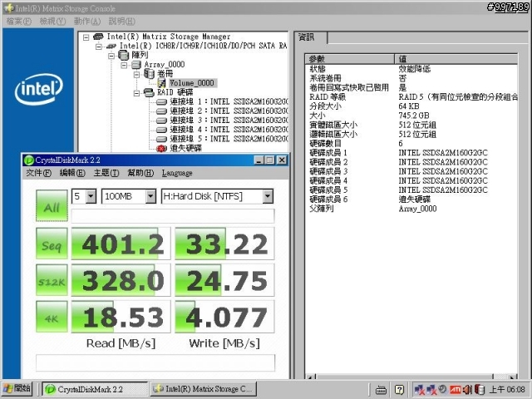532x399 pixels.
Task: Click the disk icon for 連接埠 2
Action: 161,111
